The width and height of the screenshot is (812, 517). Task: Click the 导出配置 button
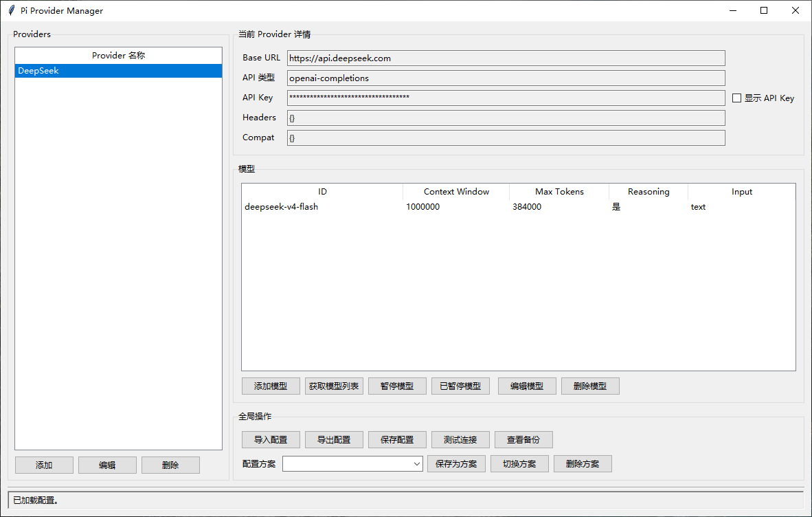pos(334,440)
